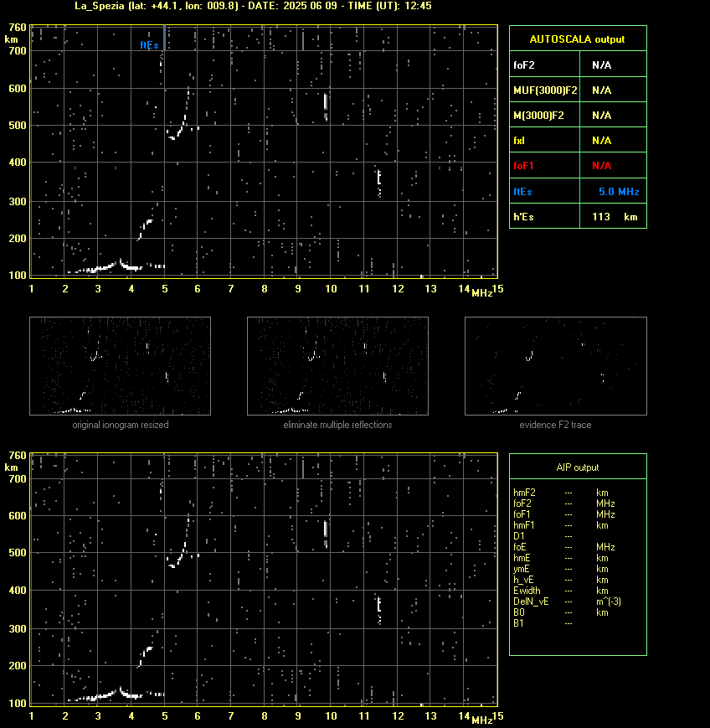This screenshot has width=710, height=728.
Task: Click the MUF(3000)F2 label
Action: 545,90
